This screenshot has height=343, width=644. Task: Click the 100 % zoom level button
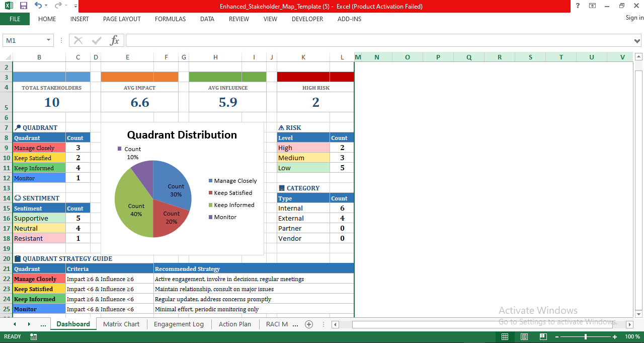point(632,337)
